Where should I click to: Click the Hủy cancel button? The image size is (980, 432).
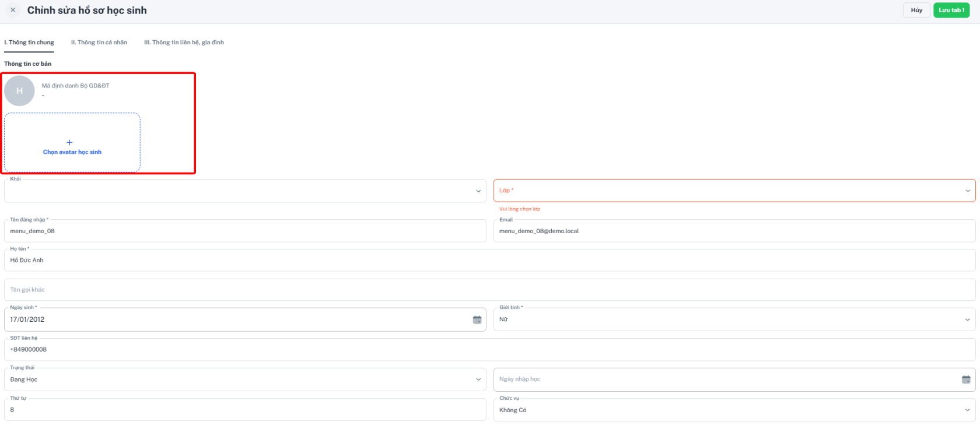[x=916, y=10]
